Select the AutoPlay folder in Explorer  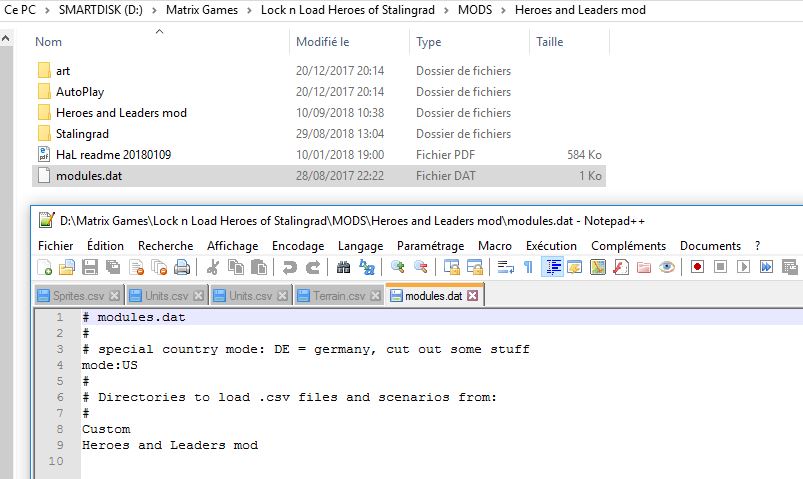point(80,92)
